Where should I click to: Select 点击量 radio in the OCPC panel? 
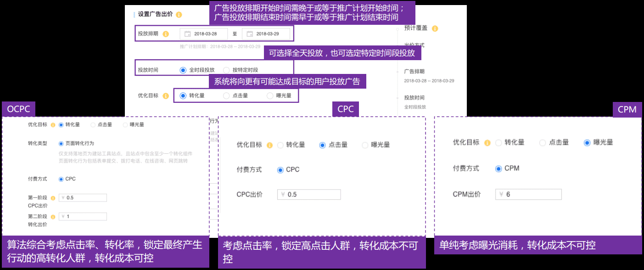[93, 124]
